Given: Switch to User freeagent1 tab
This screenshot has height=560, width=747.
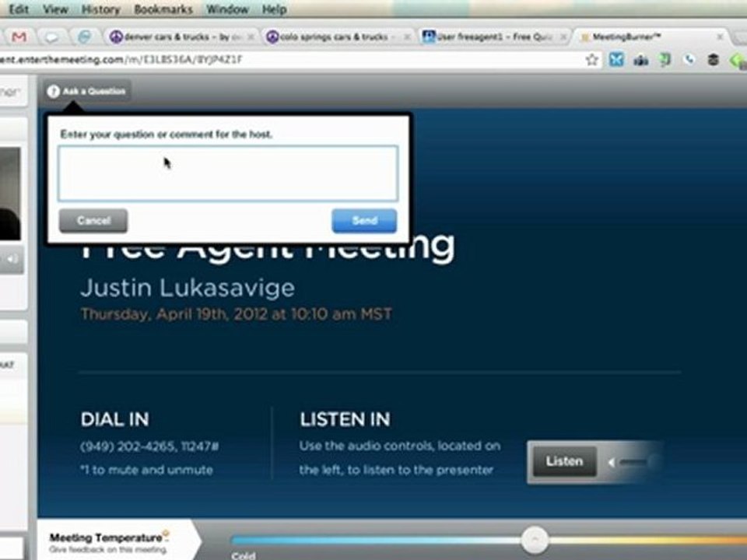Looking at the screenshot, I should pos(493,37).
